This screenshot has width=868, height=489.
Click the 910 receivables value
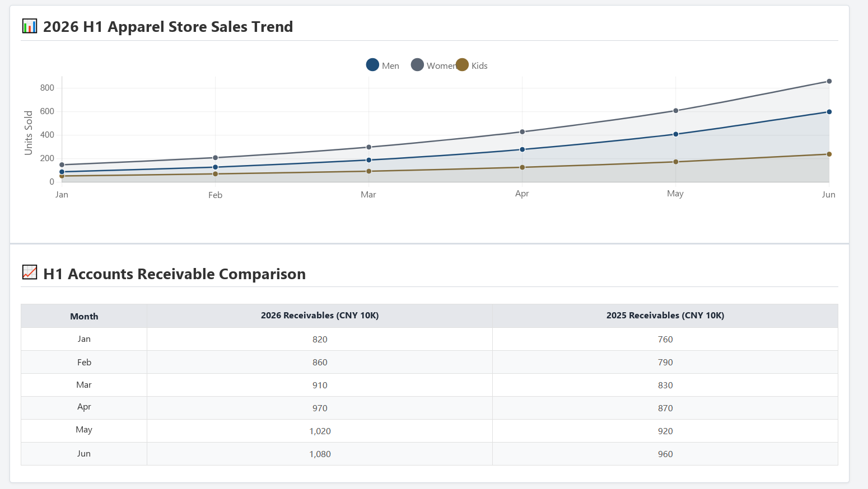[320, 385]
